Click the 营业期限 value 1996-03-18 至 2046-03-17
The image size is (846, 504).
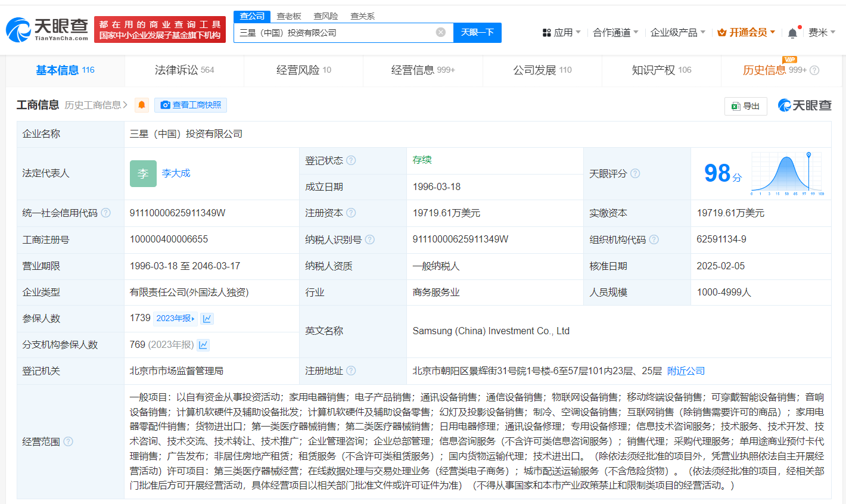click(185, 266)
